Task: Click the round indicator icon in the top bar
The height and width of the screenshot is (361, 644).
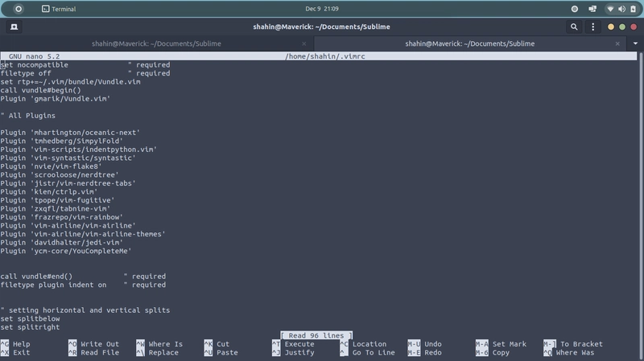Action: click(574, 9)
